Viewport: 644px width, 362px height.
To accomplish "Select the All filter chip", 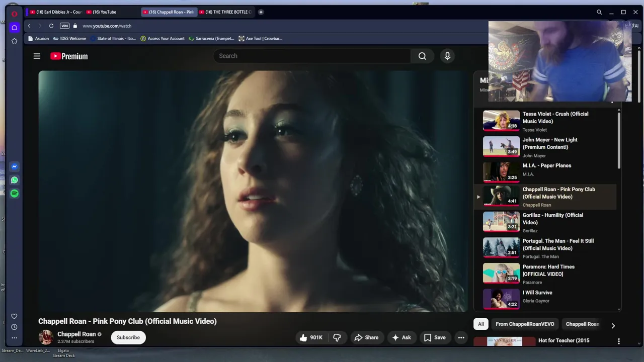I will 481,324.
